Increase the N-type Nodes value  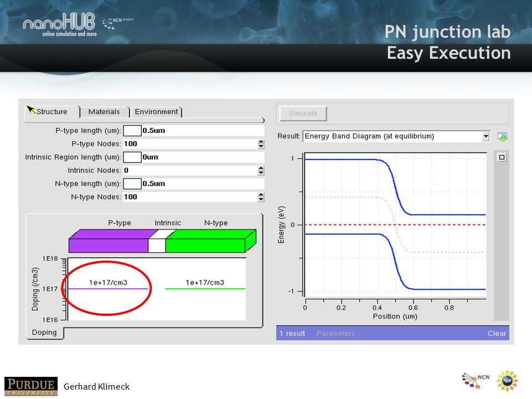tap(260, 195)
